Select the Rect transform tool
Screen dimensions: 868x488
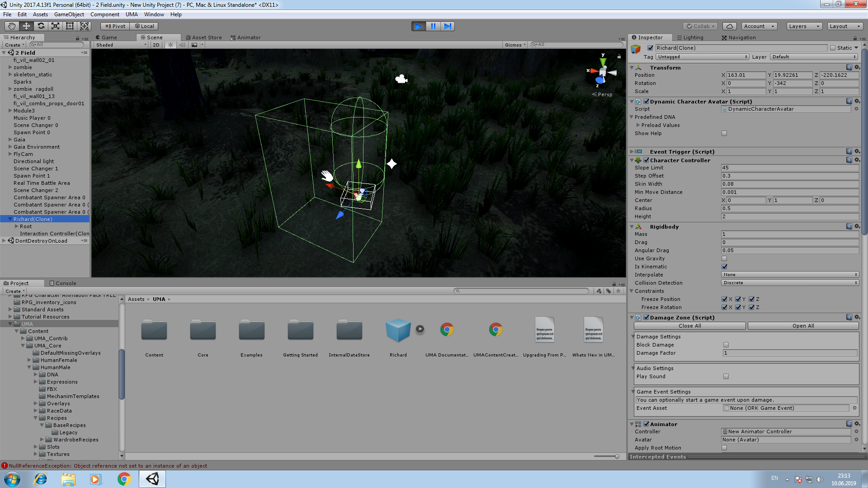70,26
